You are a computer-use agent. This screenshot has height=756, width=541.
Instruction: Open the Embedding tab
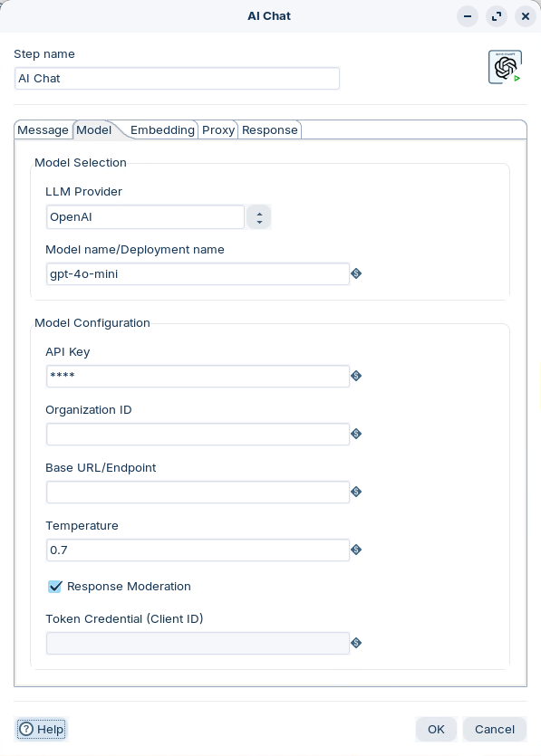click(x=162, y=129)
